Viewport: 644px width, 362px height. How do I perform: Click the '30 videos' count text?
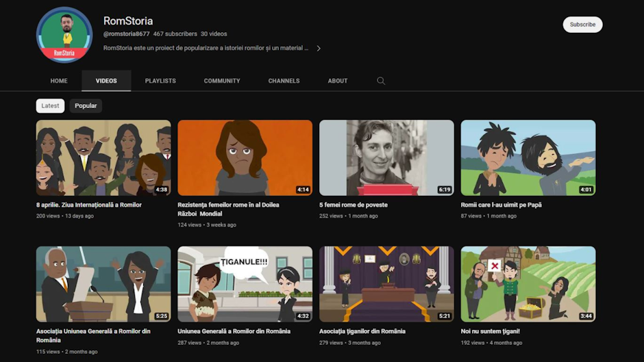click(214, 34)
